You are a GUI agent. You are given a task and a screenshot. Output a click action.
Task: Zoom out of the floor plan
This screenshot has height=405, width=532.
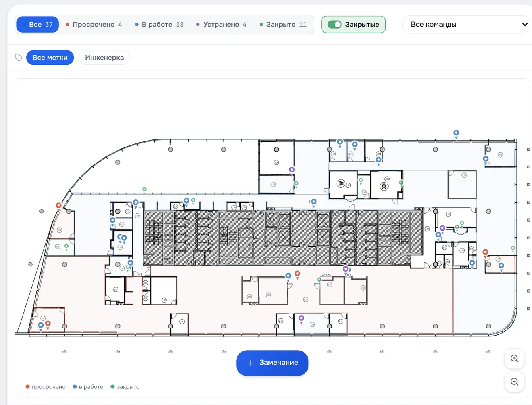(514, 382)
